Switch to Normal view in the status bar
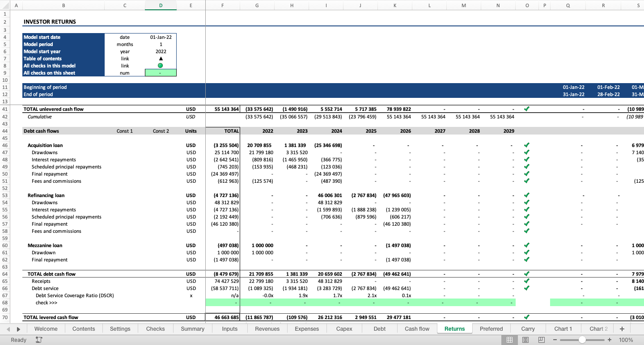This screenshot has width=644, height=345. pyautogui.click(x=509, y=340)
